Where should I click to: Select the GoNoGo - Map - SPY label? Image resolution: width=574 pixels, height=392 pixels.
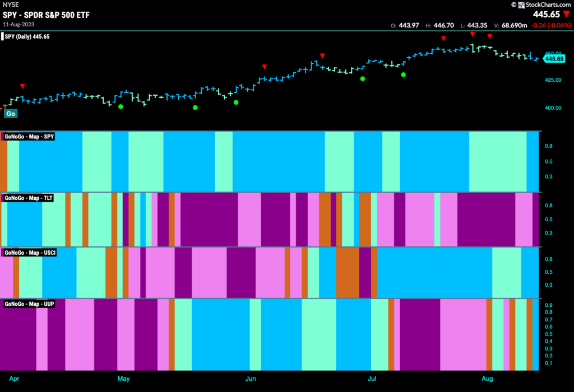click(29, 137)
